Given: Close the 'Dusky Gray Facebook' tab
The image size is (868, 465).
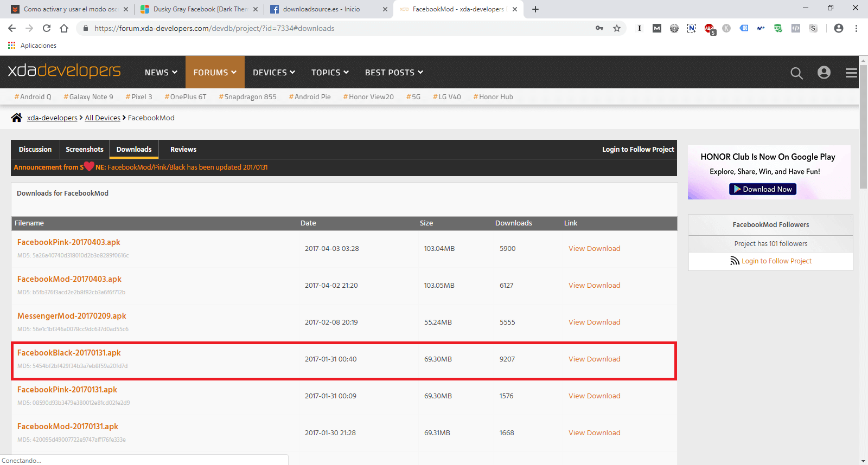Looking at the screenshot, I should coord(256,9).
